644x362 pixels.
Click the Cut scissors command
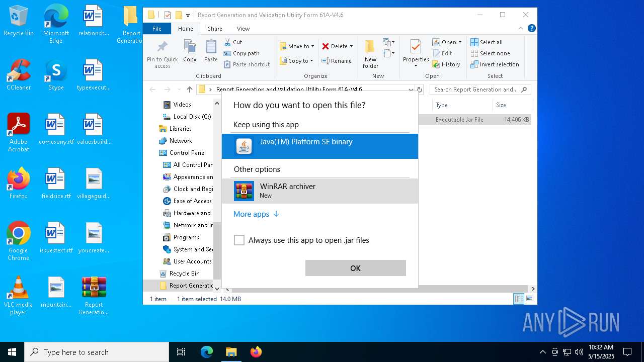(x=233, y=42)
